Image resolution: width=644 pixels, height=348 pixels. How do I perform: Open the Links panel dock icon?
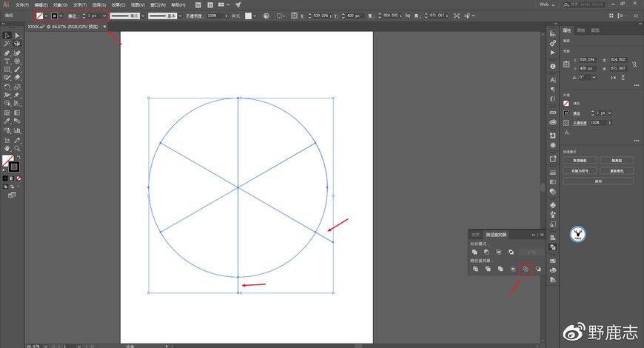tap(553, 112)
